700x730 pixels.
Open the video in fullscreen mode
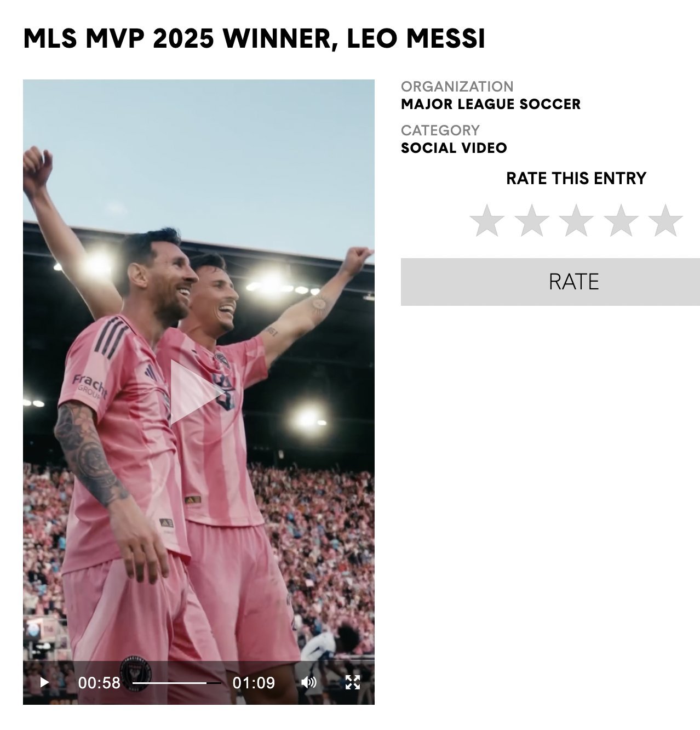pos(353,682)
